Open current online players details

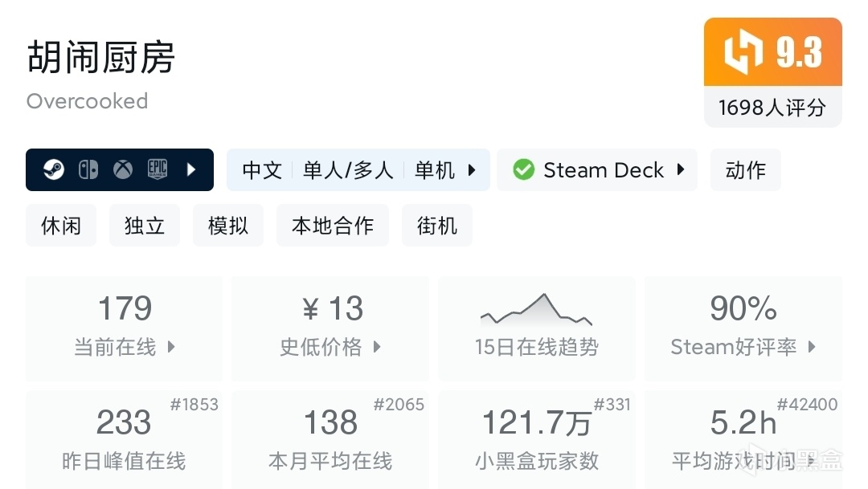pos(125,328)
